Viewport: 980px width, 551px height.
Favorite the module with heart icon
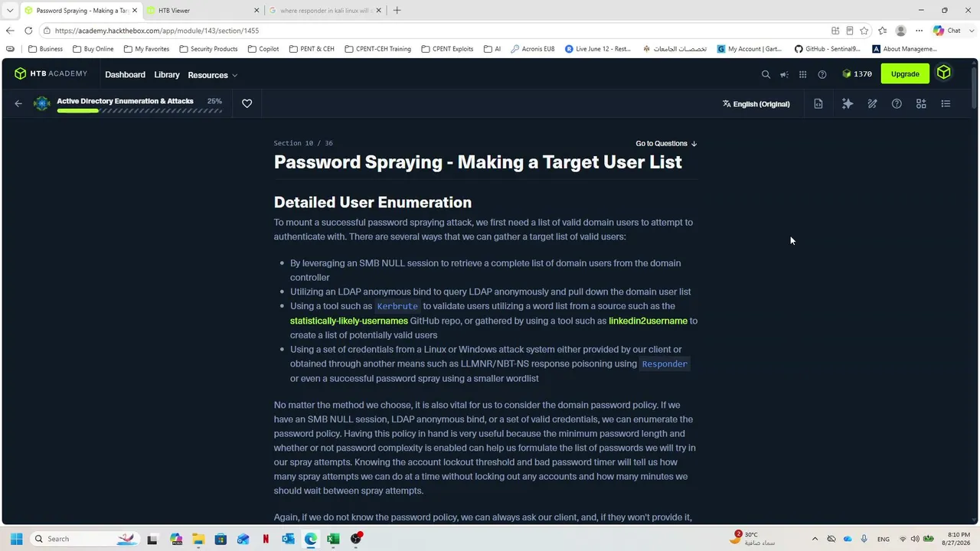247,103
